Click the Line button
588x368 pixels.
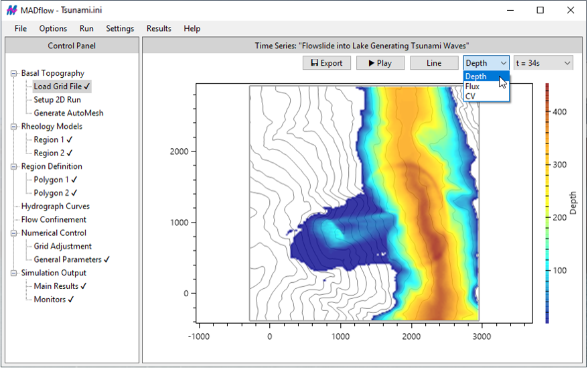click(x=434, y=63)
